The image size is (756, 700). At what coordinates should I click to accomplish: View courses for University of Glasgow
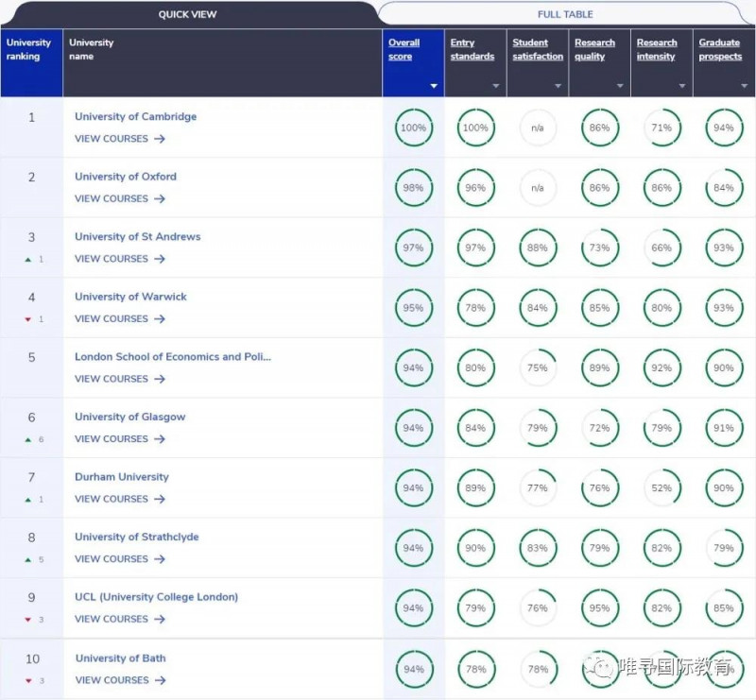(x=120, y=438)
